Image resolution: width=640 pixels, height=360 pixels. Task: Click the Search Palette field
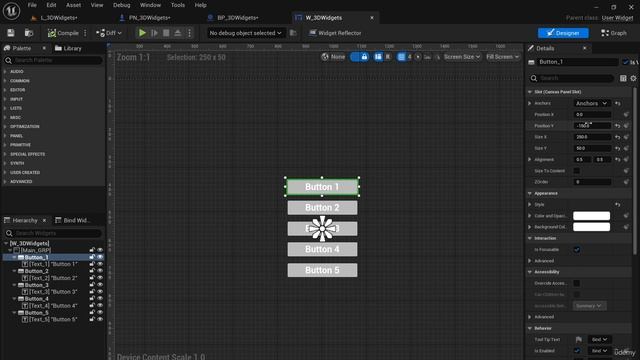53,60
